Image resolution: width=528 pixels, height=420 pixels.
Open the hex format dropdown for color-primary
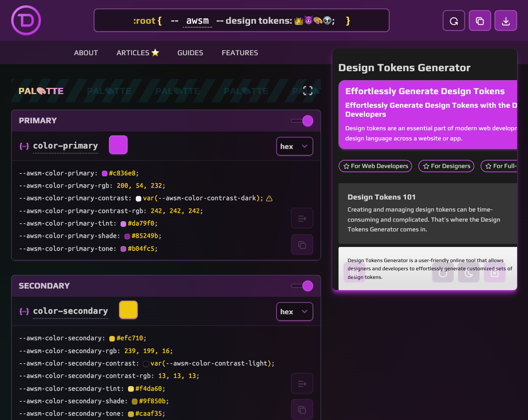coord(295,146)
